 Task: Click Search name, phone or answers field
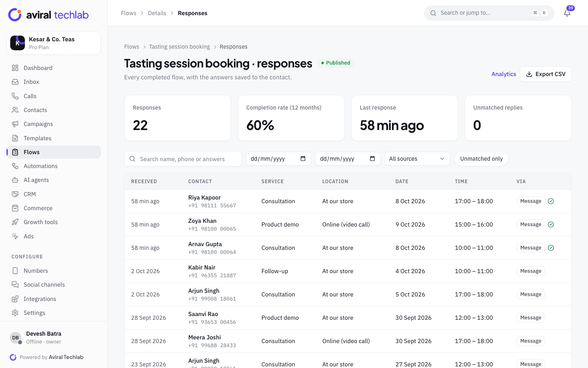[x=183, y=159]
